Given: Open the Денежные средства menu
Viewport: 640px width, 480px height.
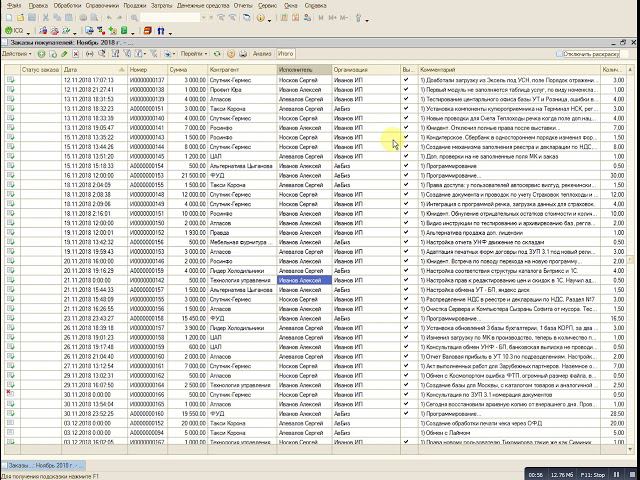Looking at the screenshot, I should [202, 6].
